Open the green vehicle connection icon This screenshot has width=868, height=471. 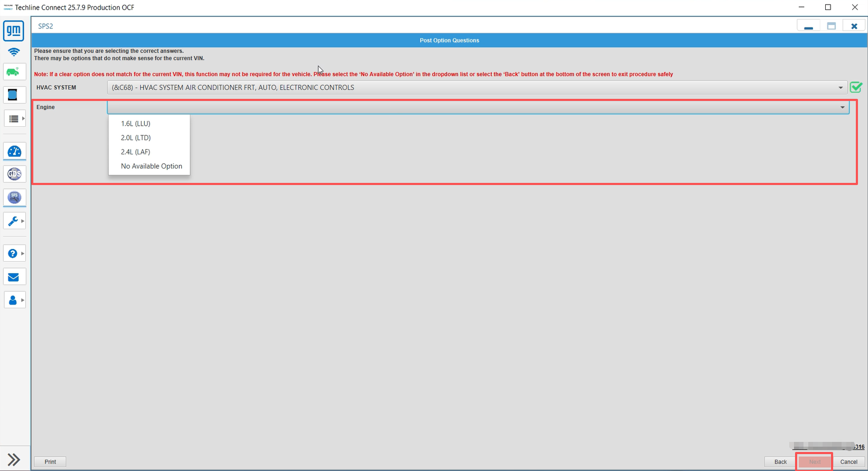pyautogui.click(x=14, y=72)
